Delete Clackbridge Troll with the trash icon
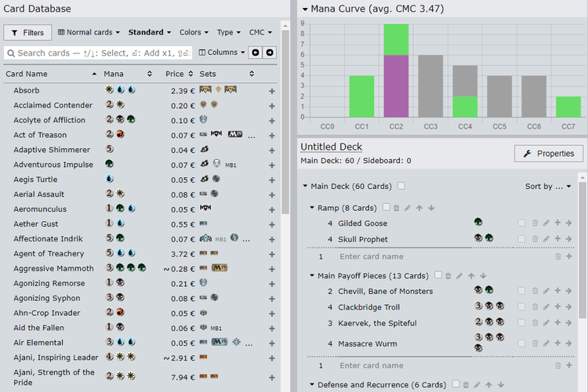Screen dimensions: 588x392 point(534,307)
